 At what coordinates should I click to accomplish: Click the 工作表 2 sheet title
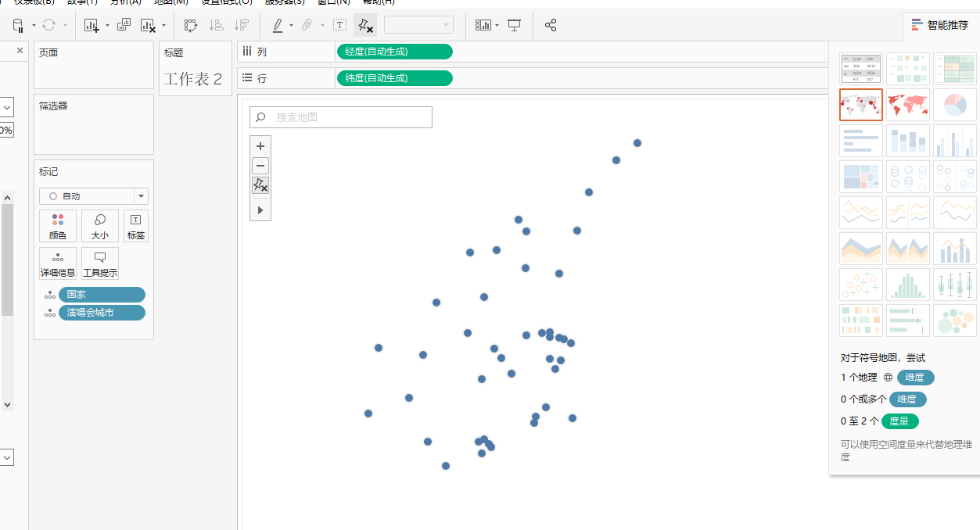click(192, 79)
